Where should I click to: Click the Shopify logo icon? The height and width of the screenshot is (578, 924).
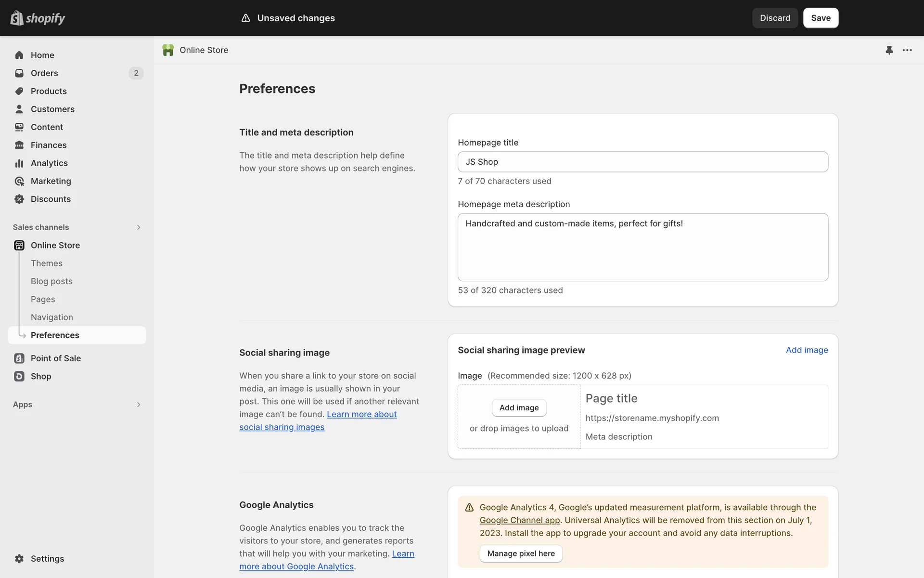(x=17, y=18)
